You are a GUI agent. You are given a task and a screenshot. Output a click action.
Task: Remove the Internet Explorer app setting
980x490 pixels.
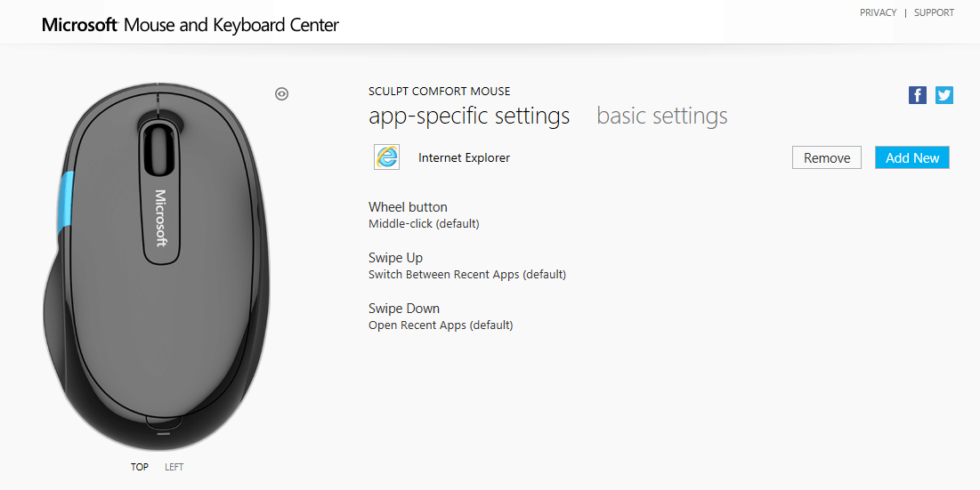point(827,157)
